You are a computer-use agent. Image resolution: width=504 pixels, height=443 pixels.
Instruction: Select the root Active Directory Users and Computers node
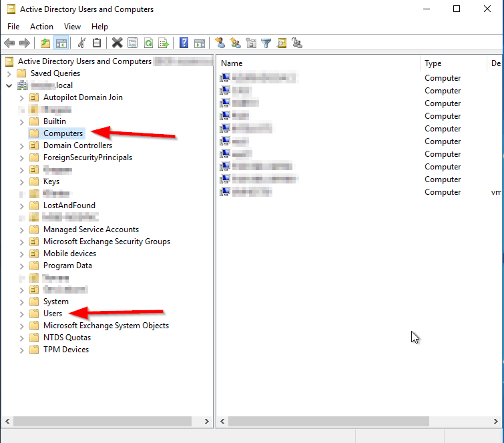85,61
